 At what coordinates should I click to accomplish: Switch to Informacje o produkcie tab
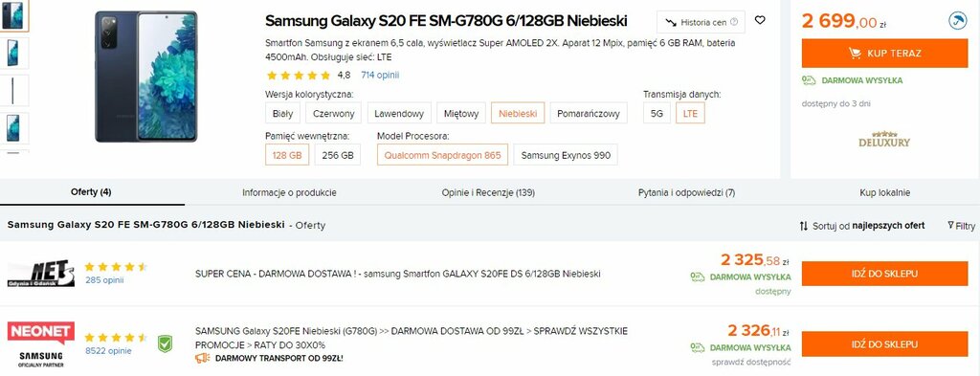coord(289,192)
